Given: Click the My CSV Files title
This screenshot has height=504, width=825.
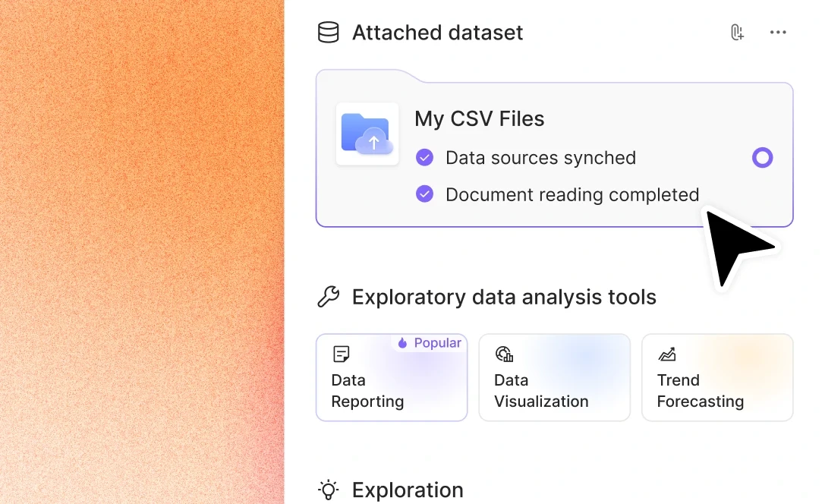Looking at the screenshot, I should click(x=480, y=119).
